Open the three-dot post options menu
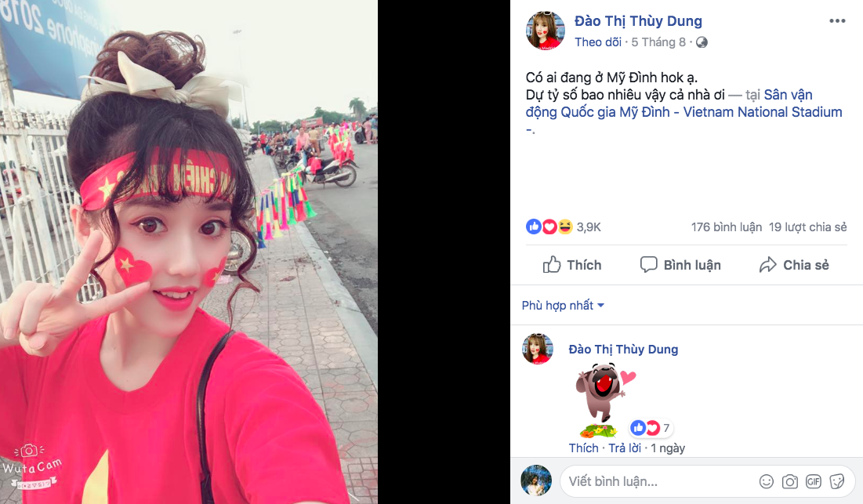The height and width of the screenshot is (504, 863). click(x=837, y=21)
